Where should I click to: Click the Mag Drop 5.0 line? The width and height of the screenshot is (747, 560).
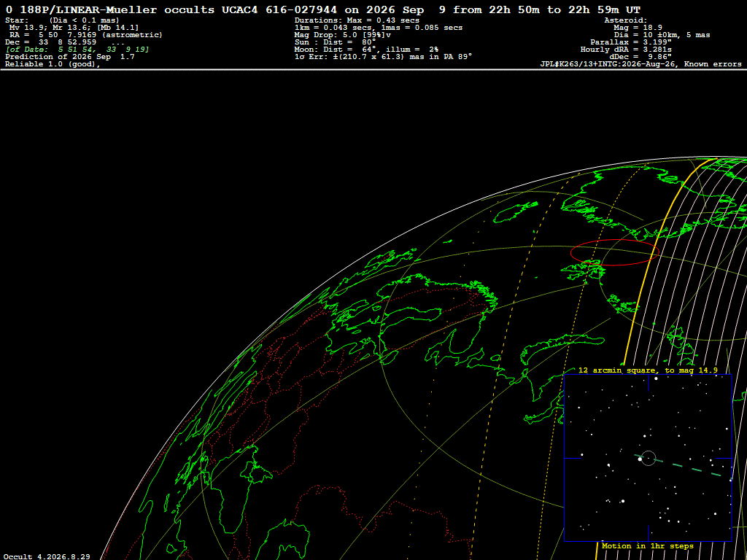343,35
